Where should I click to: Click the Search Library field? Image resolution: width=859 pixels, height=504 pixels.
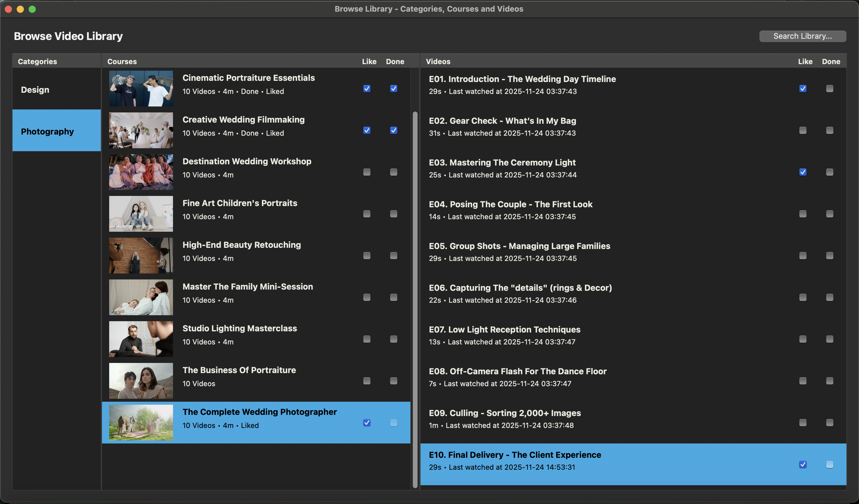coord(802,36)
